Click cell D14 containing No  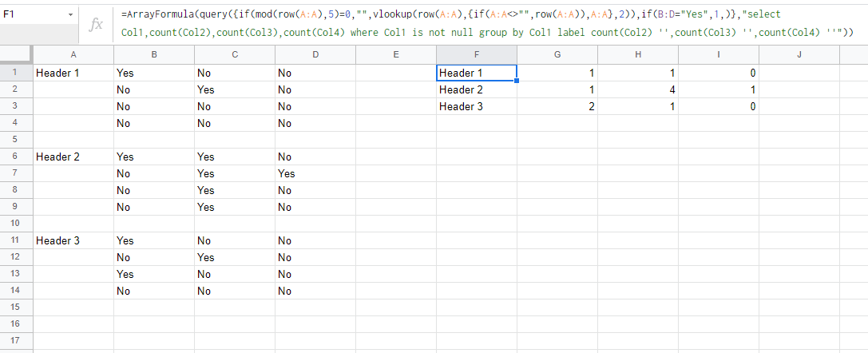[315, 291]
